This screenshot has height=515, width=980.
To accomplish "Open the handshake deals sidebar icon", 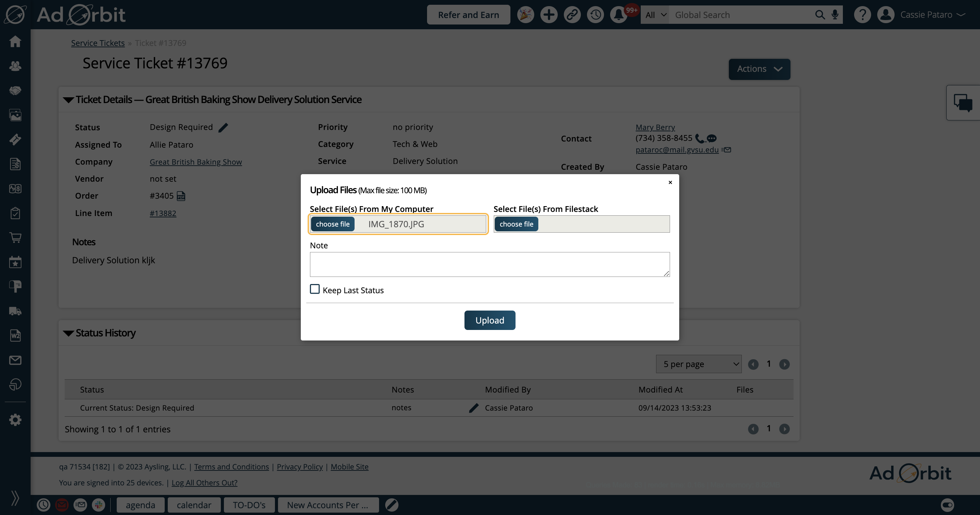I will click(x=15, y=90).
